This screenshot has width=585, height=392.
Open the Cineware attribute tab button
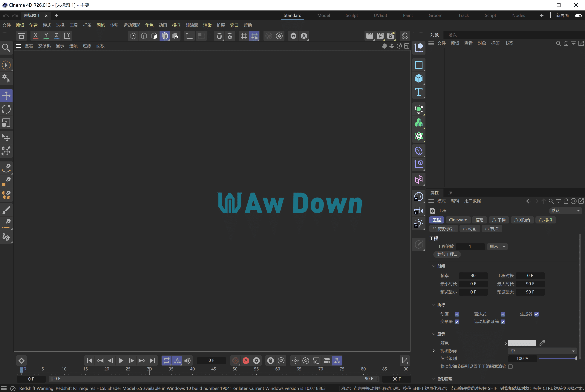point(458,220)
